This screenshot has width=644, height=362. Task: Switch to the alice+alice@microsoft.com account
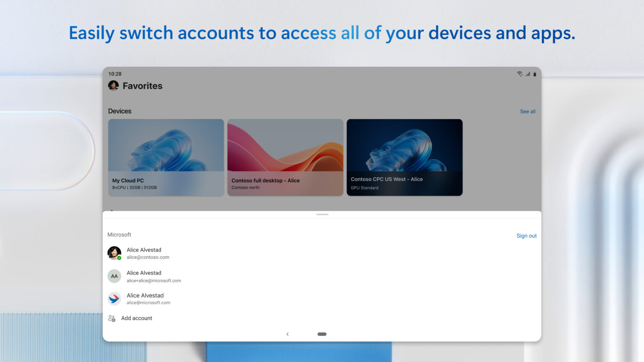pyautogui.click(x=154, y=276)
